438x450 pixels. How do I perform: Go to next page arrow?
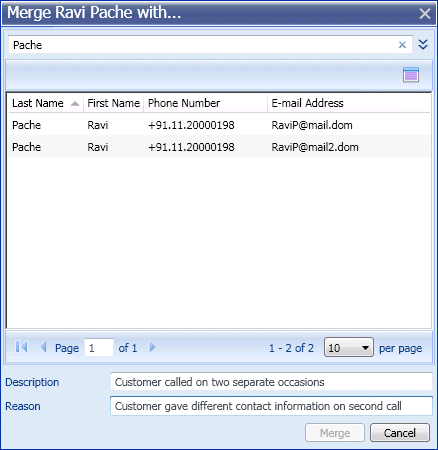(152, 347)
